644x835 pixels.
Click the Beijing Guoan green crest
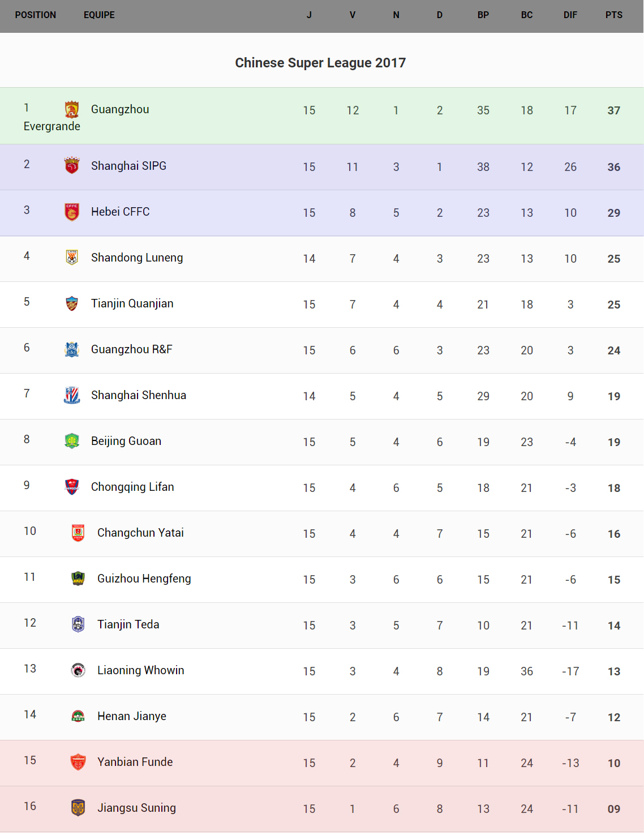click(72, 441)
